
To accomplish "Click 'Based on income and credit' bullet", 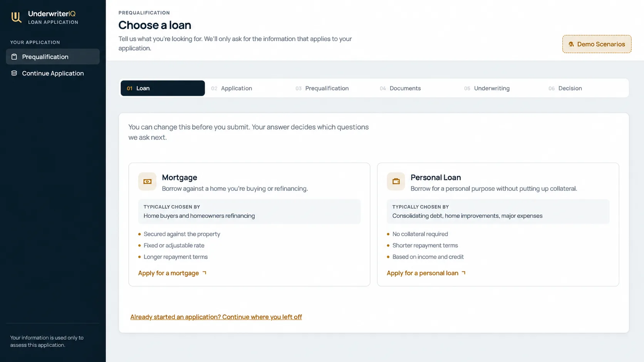I will (428, 257).
